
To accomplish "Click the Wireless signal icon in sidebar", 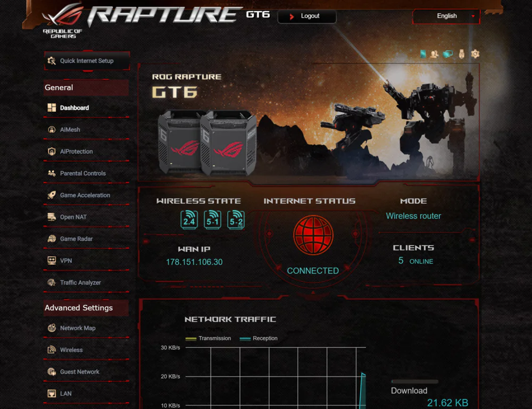I will click(x=52, y=349).
